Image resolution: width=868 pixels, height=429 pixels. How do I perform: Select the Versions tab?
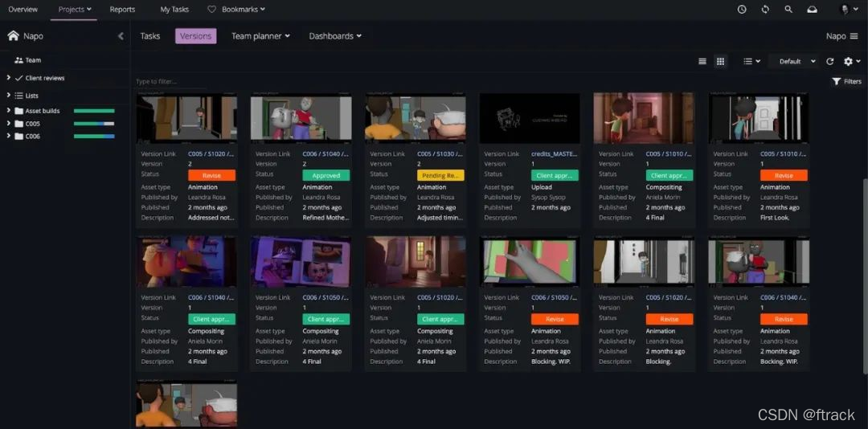point(196,36)
